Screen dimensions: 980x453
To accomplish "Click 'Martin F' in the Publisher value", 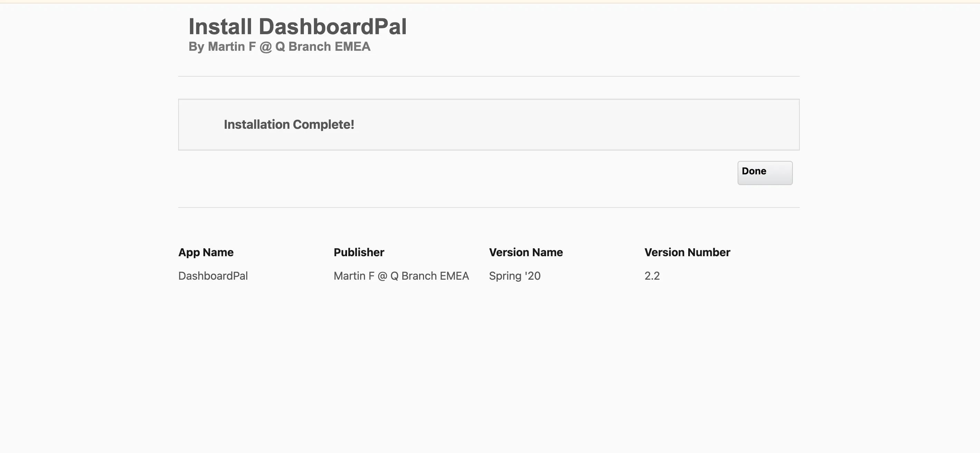I will [x=354, y=276].
